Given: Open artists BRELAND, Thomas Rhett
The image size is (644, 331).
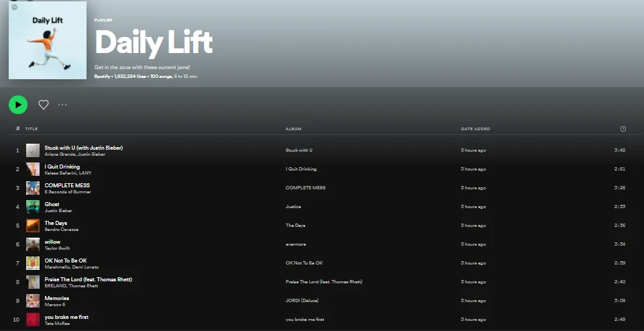Looking at the screenshot, I should point(71,286).
